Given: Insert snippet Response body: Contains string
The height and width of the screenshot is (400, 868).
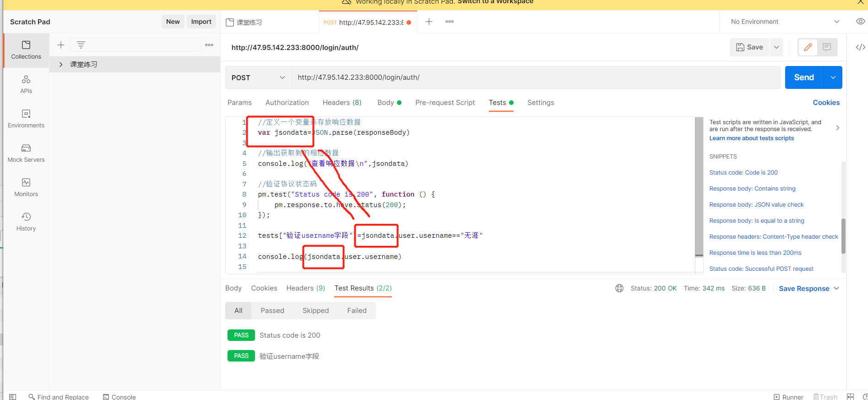Looking at the screenshot, I should coord(752,189).
